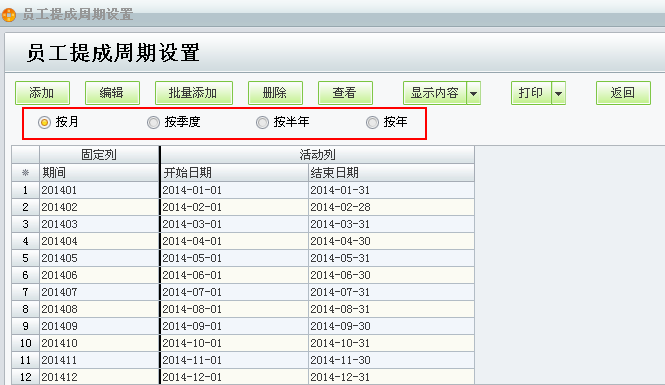Click start date 2014-03-01

pos(235,224)
